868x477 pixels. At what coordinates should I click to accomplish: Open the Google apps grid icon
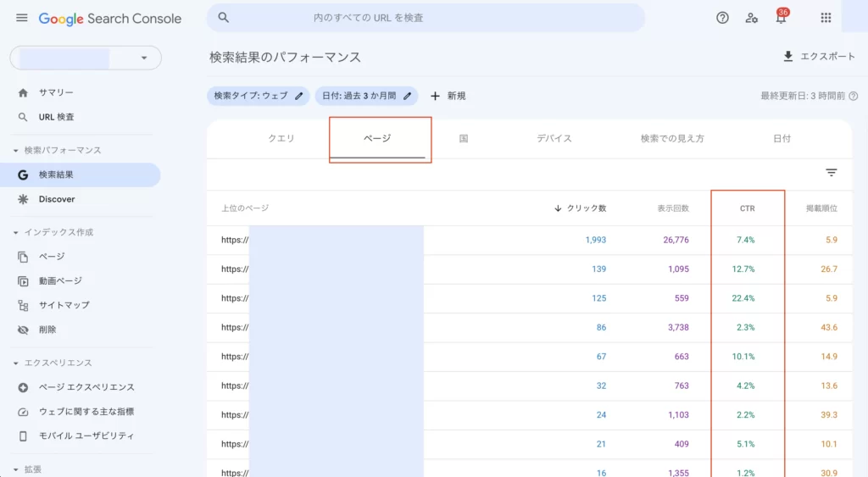click(826, 18)
